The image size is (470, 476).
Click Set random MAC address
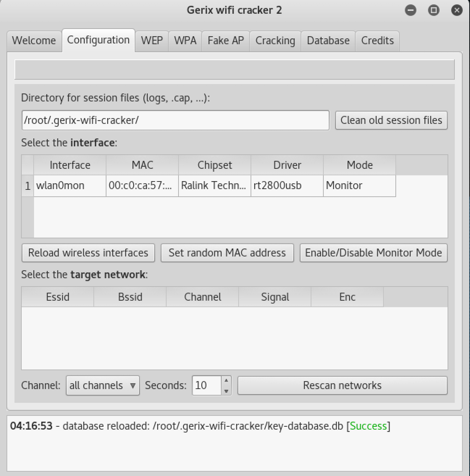(227, 252)
